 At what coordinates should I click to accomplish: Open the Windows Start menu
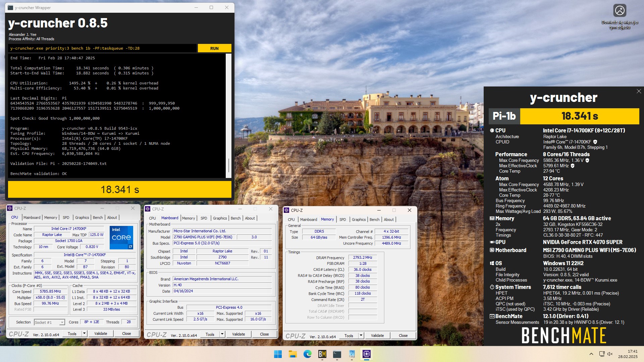point(278,354)
